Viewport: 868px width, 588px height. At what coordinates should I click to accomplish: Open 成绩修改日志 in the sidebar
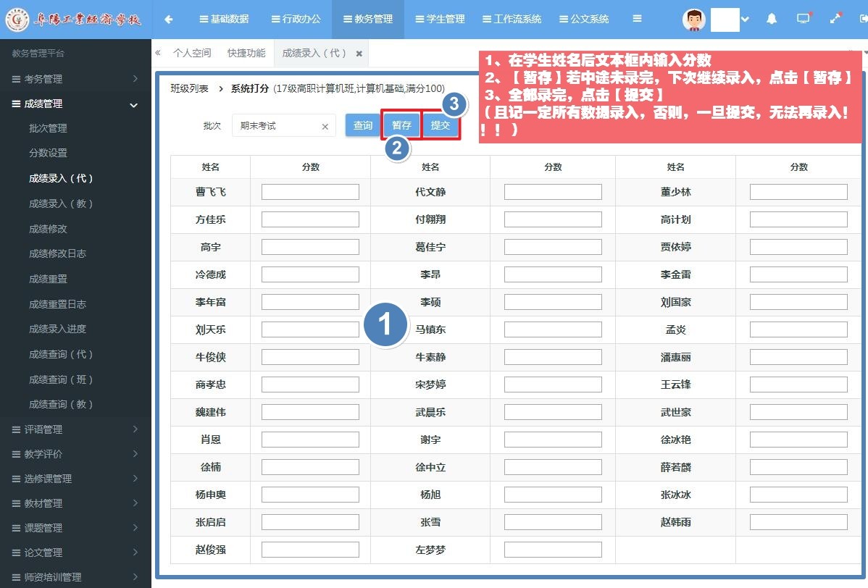pos(57,253)
